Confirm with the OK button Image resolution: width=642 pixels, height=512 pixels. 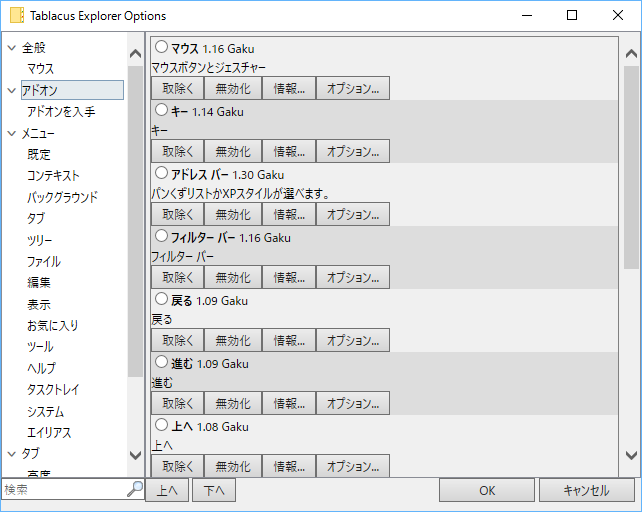(487, 490)
